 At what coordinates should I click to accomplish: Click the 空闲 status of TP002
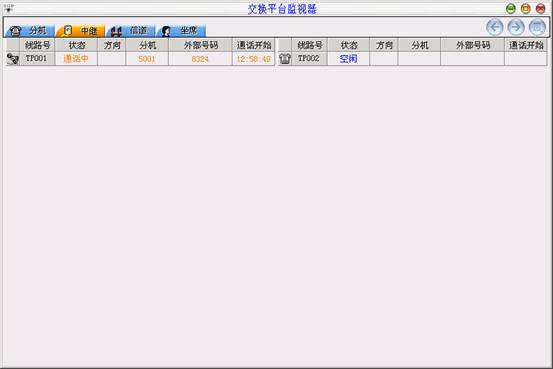[x=348, y=59]
